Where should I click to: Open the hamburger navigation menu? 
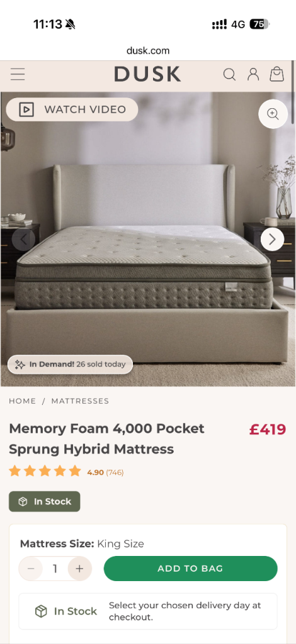coord(18,74)
